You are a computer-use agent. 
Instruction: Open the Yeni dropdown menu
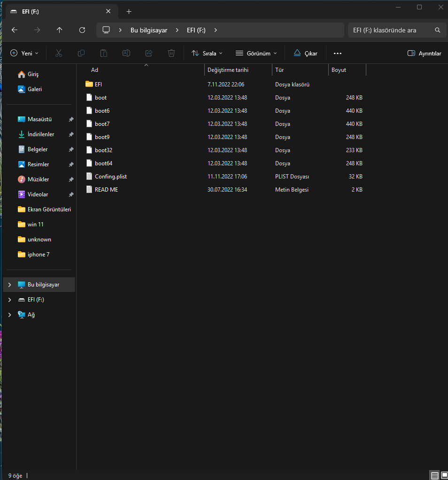pos(24,54)
